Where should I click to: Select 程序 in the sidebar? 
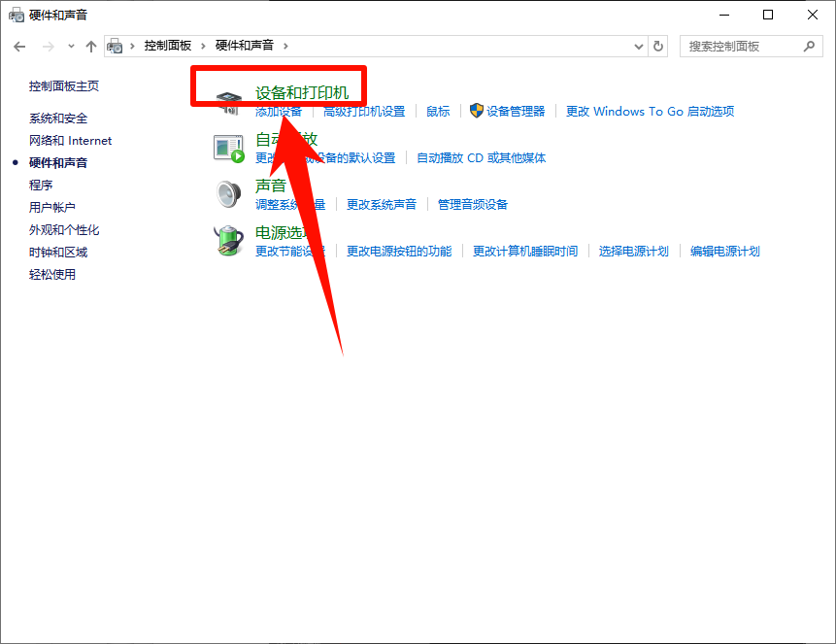click(x=42, y=185)
